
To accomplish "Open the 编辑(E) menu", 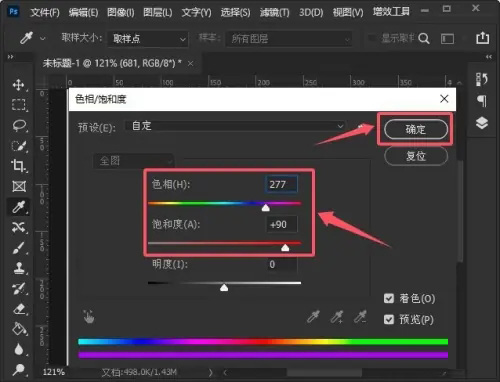I will [84, 13].
